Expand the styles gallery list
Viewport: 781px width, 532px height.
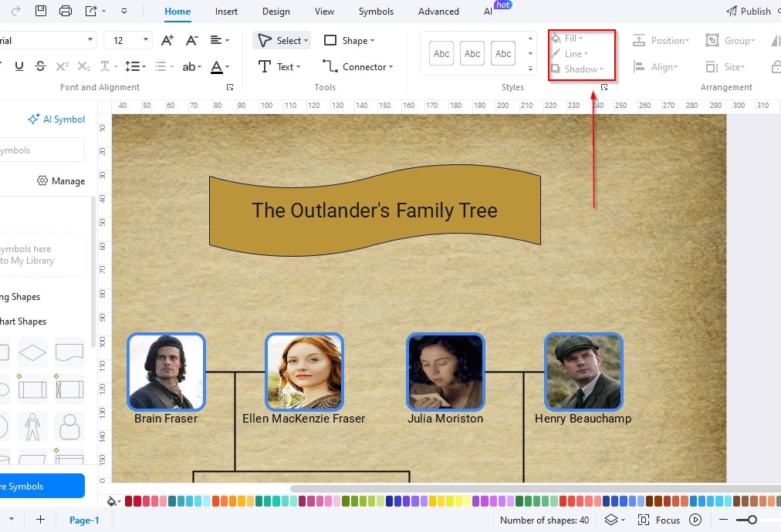[530, 69]
